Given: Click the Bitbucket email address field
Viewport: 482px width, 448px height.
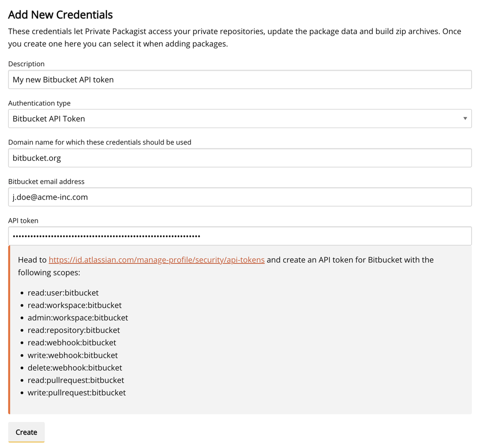Looking at the screenshot, I should coord(239,197).
